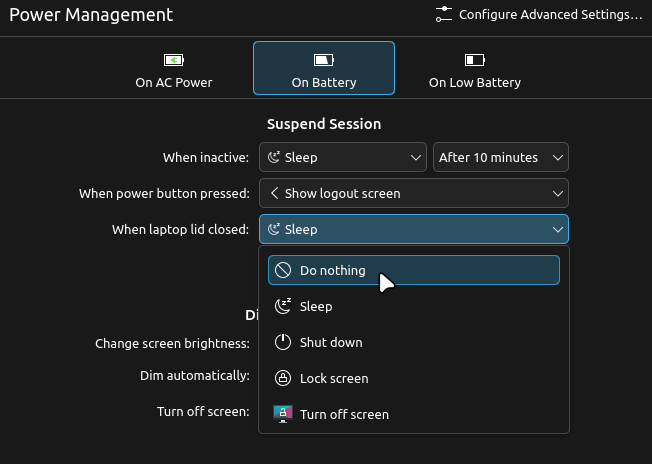This screenshot has width=652, height=464.
Task: Click the chevron of After 10 minutes dropdown
Action: click(x=558, y=158)
